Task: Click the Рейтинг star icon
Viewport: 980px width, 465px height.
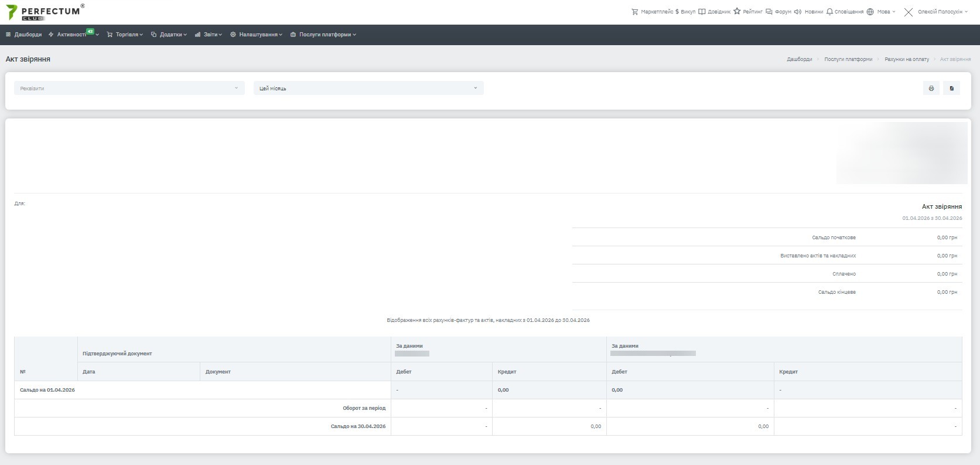Action: [x=737, y=12]
